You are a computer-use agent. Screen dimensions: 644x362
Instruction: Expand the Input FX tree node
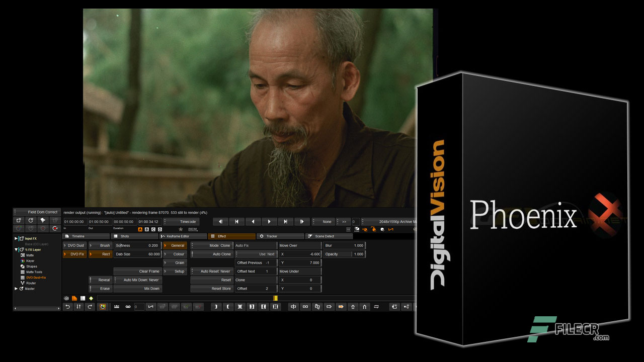click(x=16, y=238)
